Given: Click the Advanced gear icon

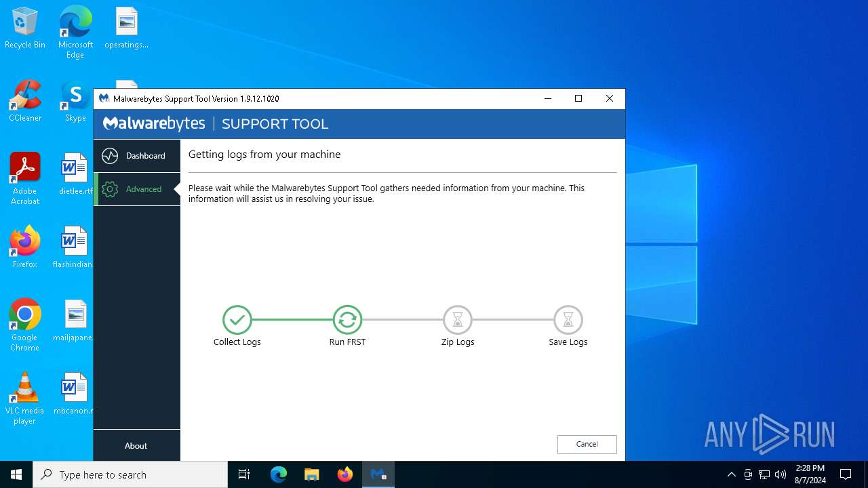Looking at the screenshot, I should [110, 189].
